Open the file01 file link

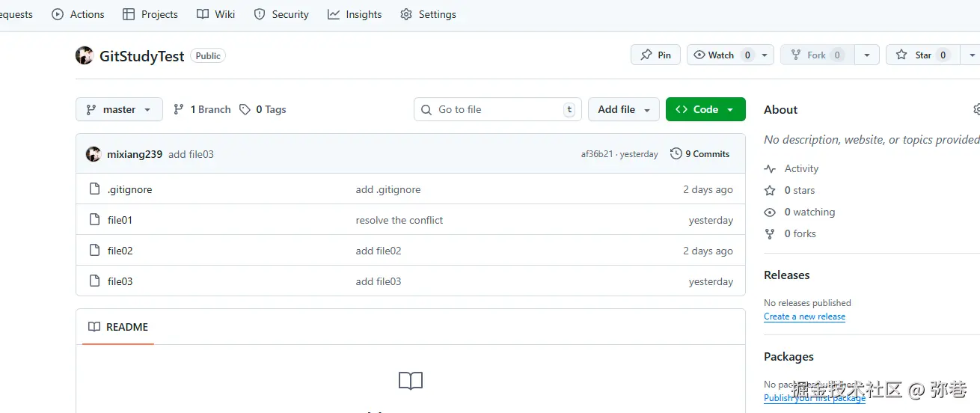click(120, 221)
